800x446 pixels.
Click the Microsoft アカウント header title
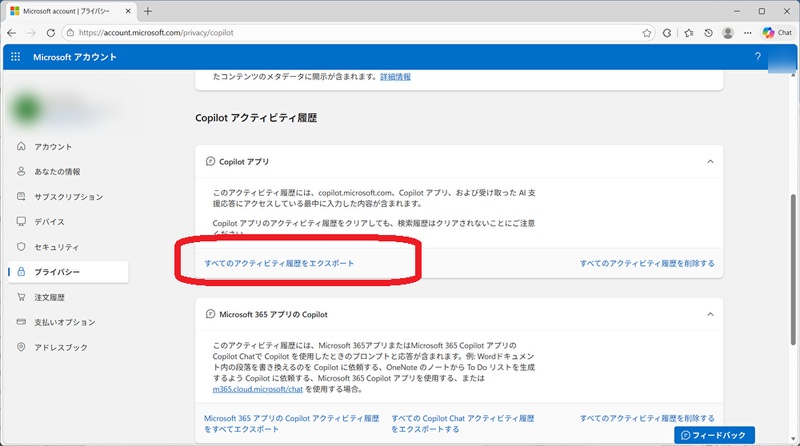point(75,57)
